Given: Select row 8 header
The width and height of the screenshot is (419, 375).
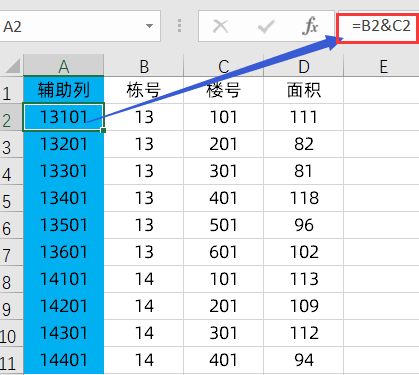Looking at the screenshot, I should point(11,279).
